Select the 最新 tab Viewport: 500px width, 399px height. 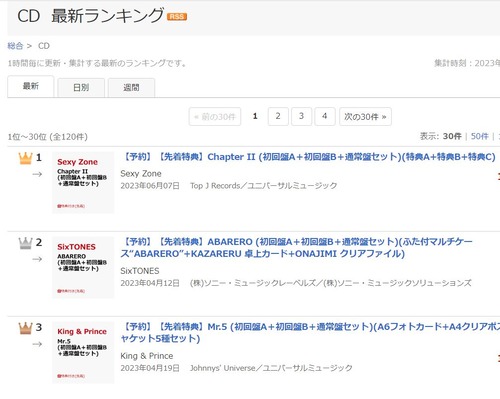coord(31,86)
